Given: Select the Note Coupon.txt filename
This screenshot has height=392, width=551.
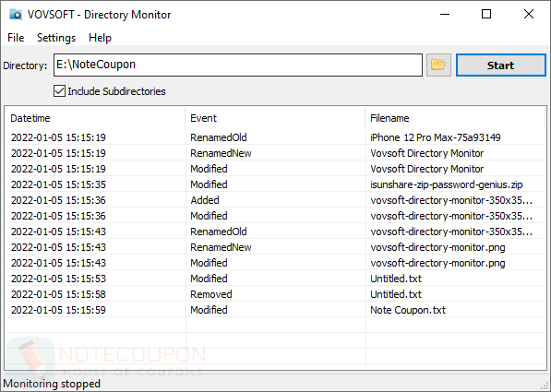Looking at the screenshot, I should coord(408,310).
